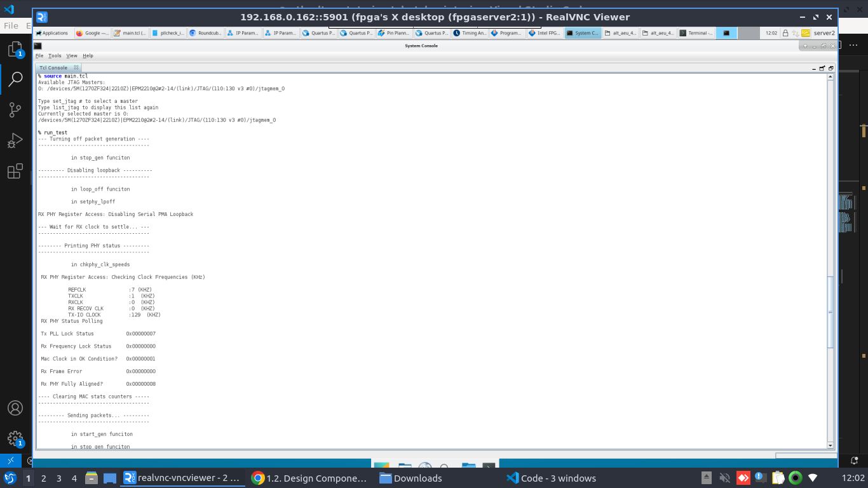Image resolution: width=868 pixels, height=488 pixels.
Task: Open the View menu in System Console
Action: tap(72, 56)
